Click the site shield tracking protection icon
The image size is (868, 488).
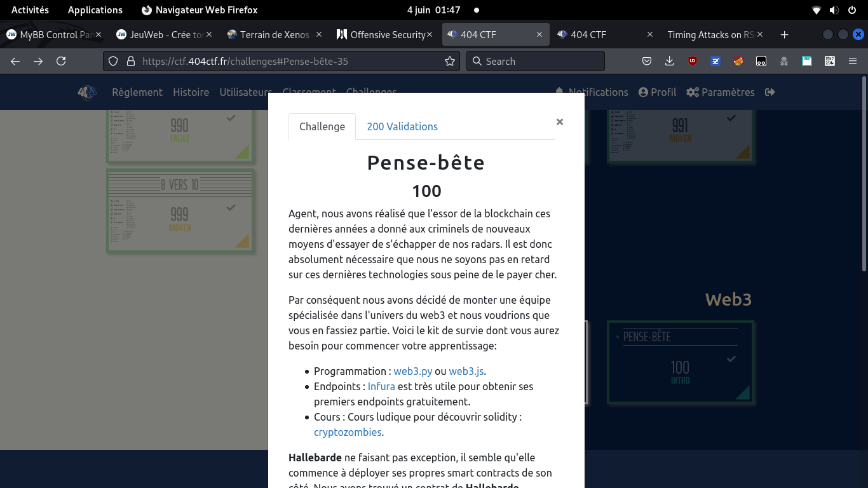pyautogui.click(x=113, y=61)
